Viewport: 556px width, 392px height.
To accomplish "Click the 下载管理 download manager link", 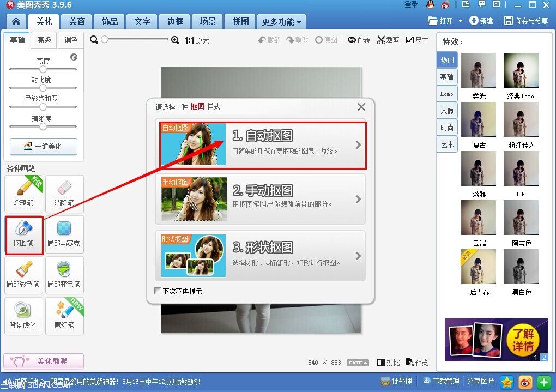I will pyautogui.click(x=441, y=381).
